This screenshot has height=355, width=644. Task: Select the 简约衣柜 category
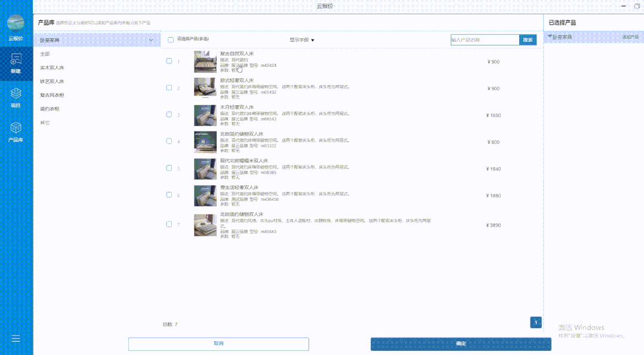tap(50, 109)
